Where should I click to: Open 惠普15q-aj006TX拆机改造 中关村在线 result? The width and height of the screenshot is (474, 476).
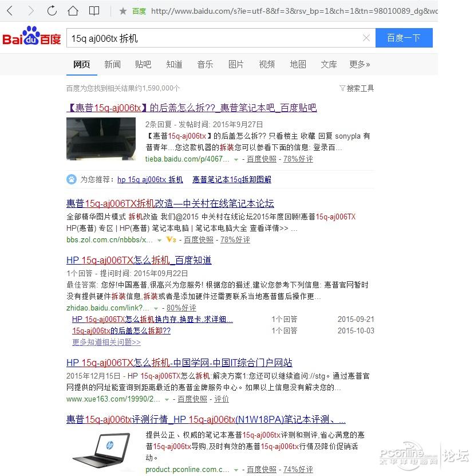pyautogui.click(x=170, y=203)
